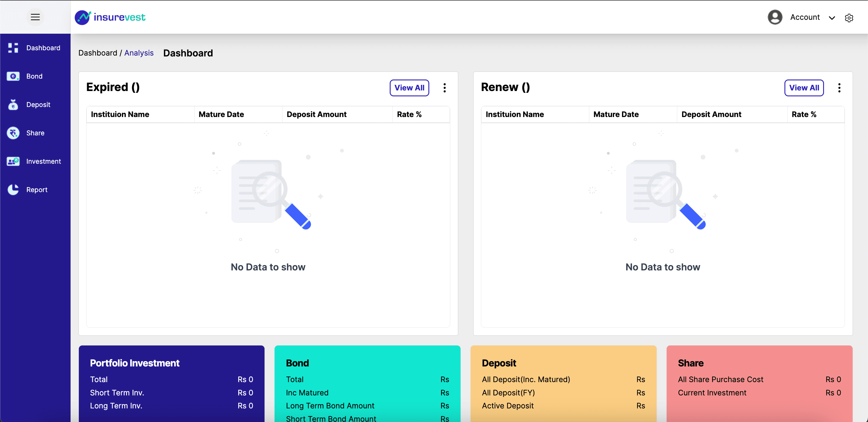Select the Investment menu item
868x422 pixels.
pyautogui.click(x=43, y=161)
